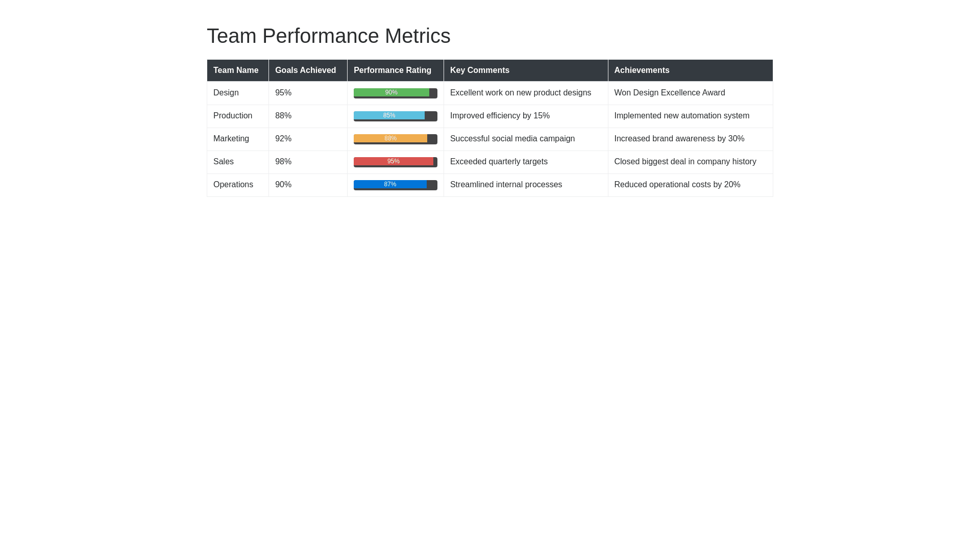980x551 pixels.
Task: Click the red 95% Sales progress bar
Action: tap(393, 162)
